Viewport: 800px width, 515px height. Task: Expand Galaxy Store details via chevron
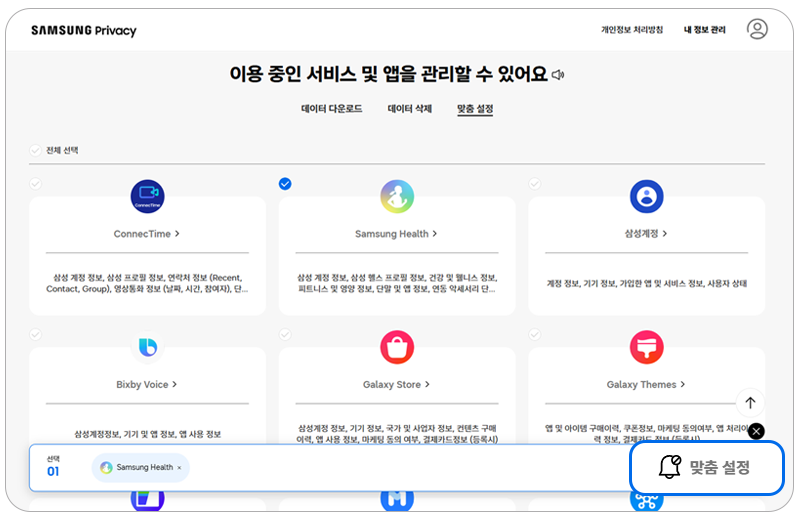[427, 384]
